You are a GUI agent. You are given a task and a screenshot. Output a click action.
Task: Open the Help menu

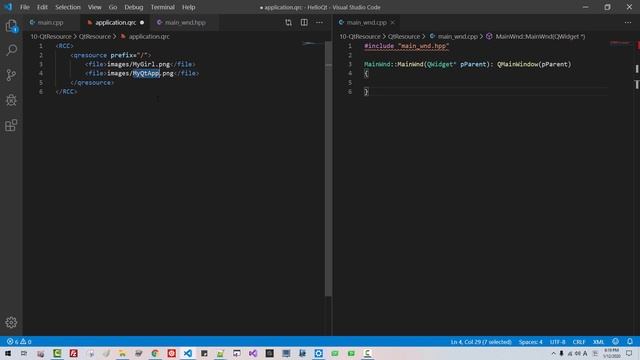point(188,7)
